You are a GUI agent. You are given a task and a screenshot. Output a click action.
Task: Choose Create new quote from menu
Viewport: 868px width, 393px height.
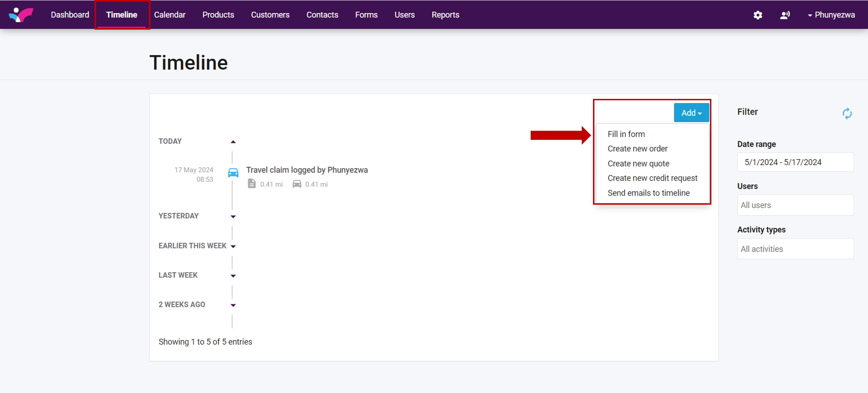638,163
